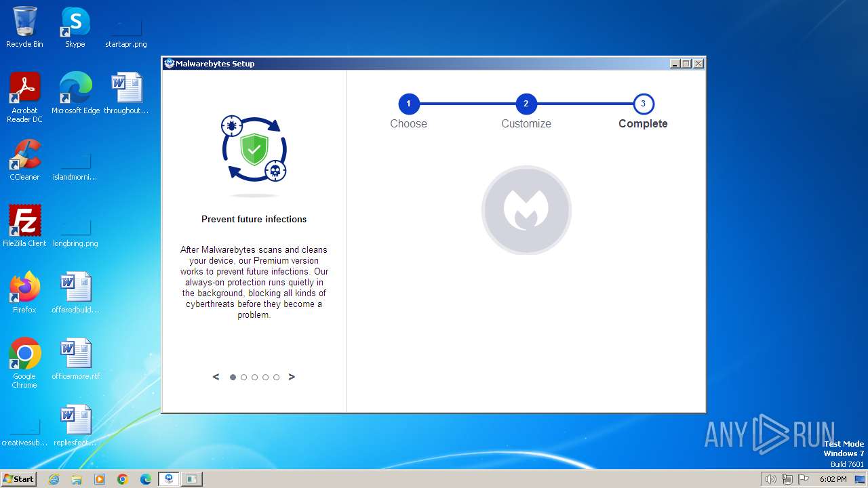Launch Firefox from the desktop
The height and width of the screenshot is (488, 868).
(x=24, y=293)
